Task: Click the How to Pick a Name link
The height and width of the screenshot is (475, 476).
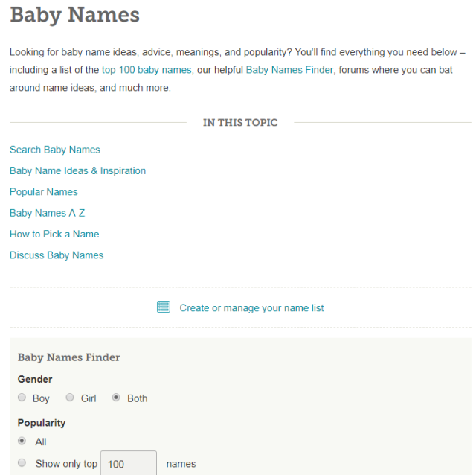Action: (x=54, y=234)
